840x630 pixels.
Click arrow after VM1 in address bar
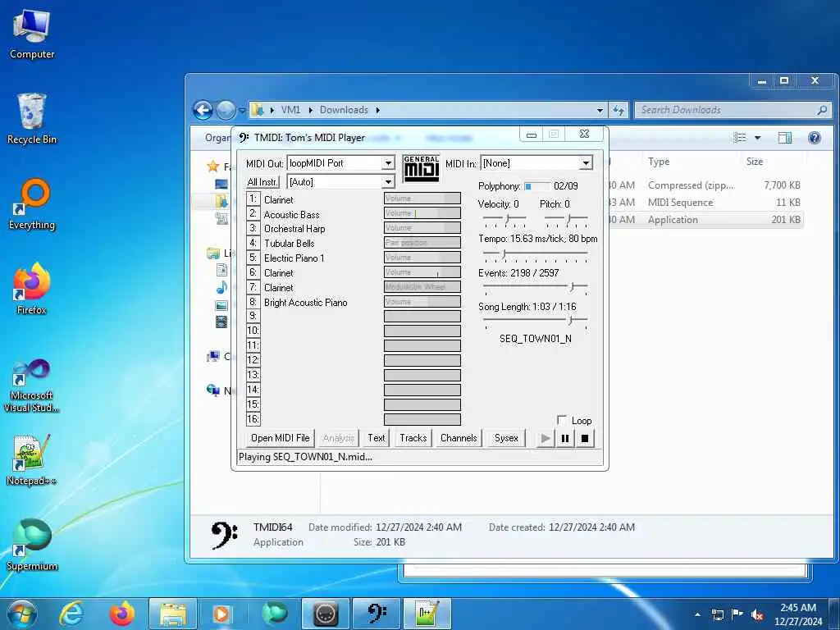tap(310, 111)
